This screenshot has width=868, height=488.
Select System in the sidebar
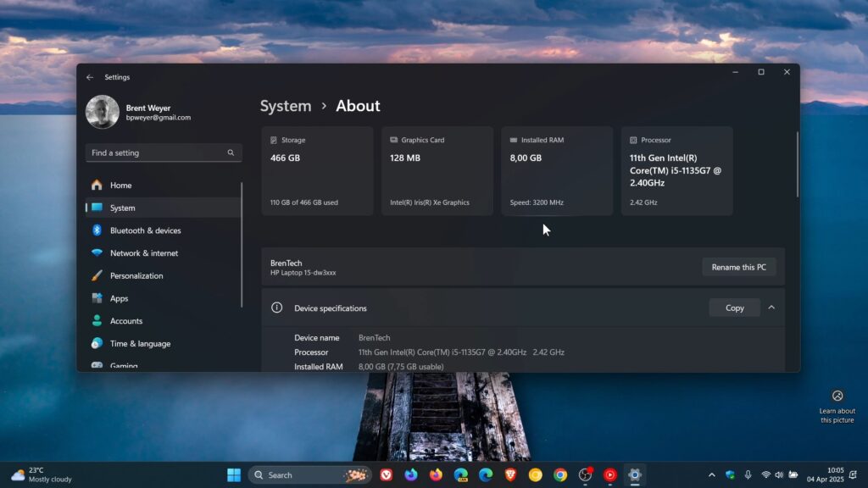tap(164, 208)
